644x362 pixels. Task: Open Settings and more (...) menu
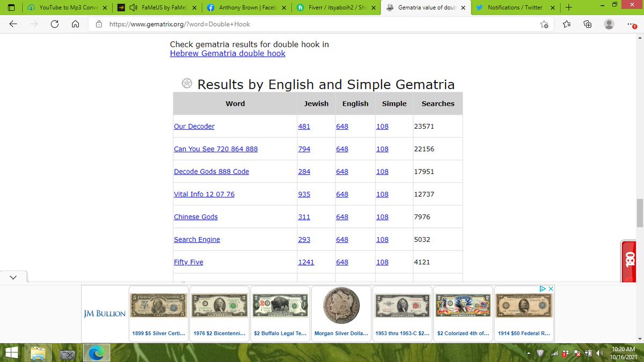[630, 24]
